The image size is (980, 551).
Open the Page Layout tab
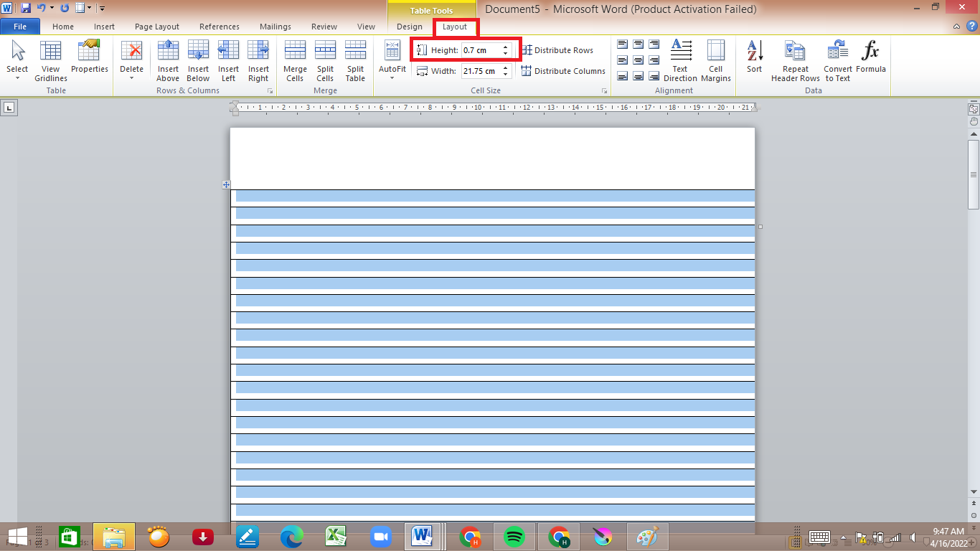[x=157, y=27]
